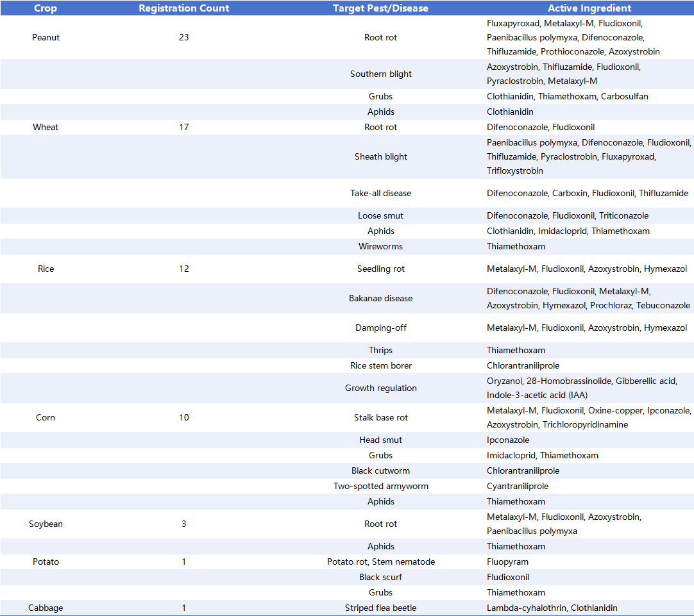Select the Growth regulation cell
The width and height of the screenshot is (694, 616).
[x=380, y=388]
